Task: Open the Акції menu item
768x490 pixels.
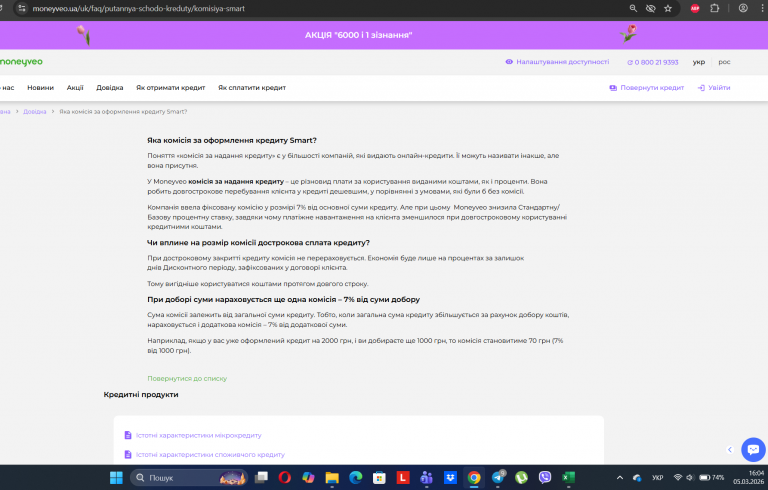Action: tap(75, 88)
